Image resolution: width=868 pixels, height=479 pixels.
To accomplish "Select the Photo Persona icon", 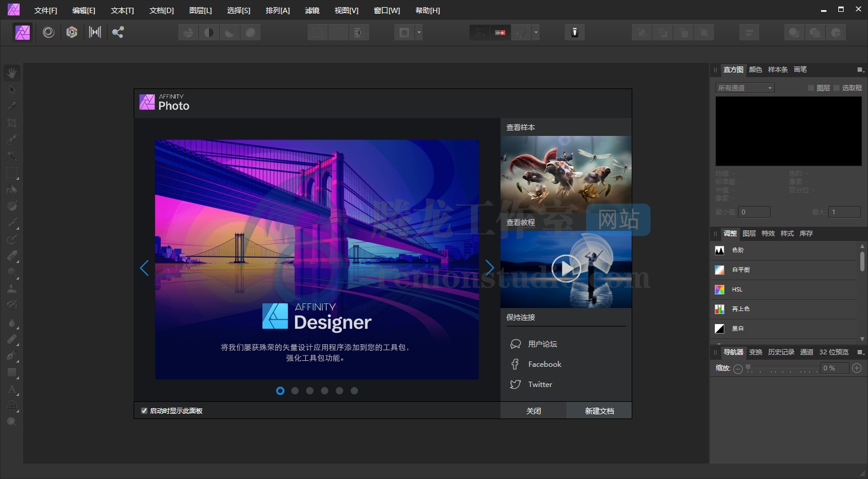I will 23,32.
